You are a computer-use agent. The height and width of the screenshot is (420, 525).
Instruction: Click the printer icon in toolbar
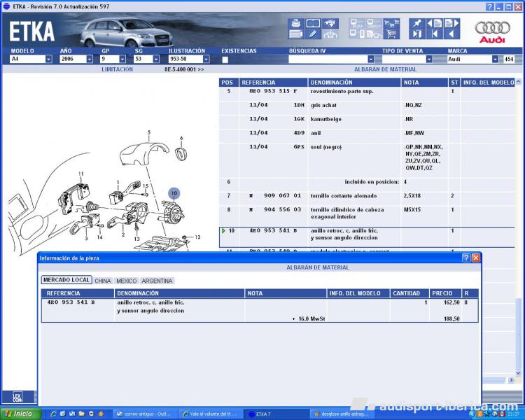[296, 23]
